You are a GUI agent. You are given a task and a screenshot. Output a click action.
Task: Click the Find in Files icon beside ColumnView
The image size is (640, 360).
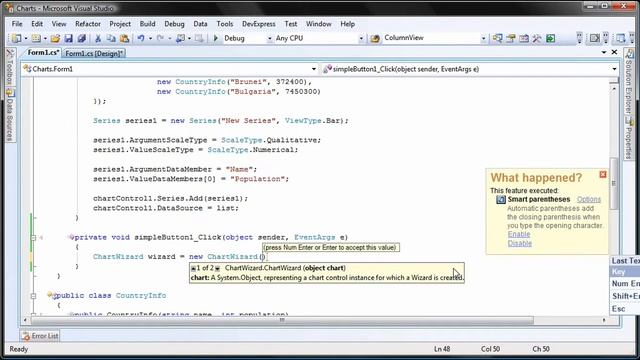tap(375, 38)
